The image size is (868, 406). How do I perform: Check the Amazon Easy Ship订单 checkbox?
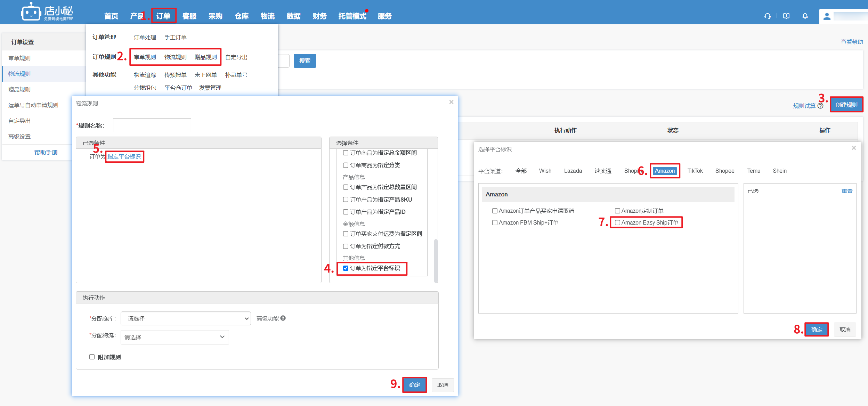point(617,222)
